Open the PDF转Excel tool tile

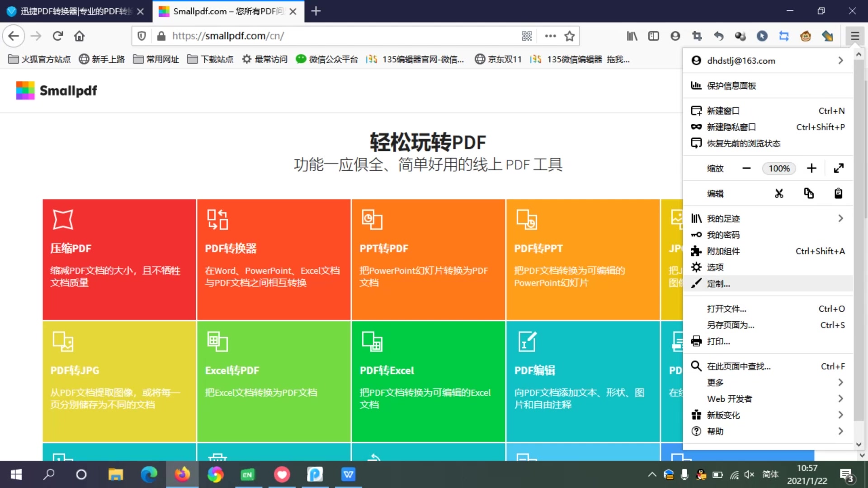(428, 381)
